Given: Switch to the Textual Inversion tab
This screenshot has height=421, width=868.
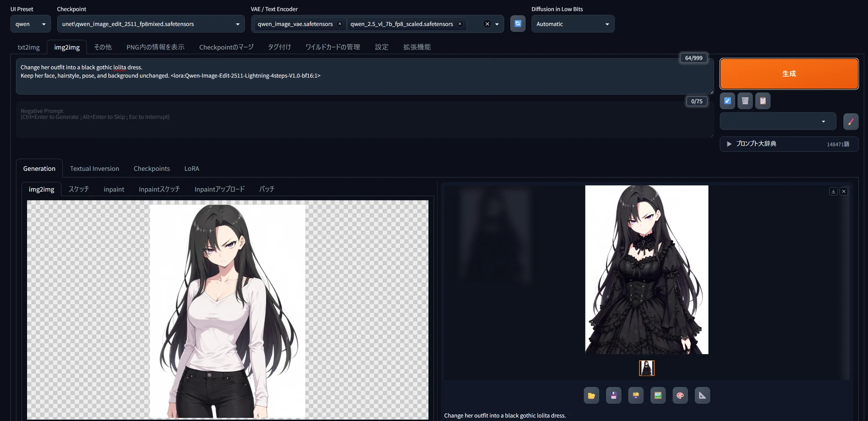Looking at the screenshot, I should coord(94,168).
